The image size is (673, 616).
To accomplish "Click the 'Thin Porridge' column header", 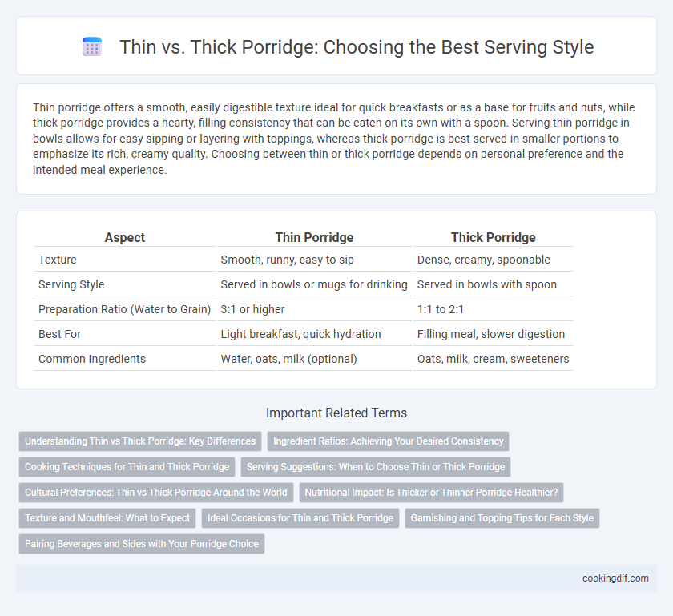I will click(x=314, y=237).
